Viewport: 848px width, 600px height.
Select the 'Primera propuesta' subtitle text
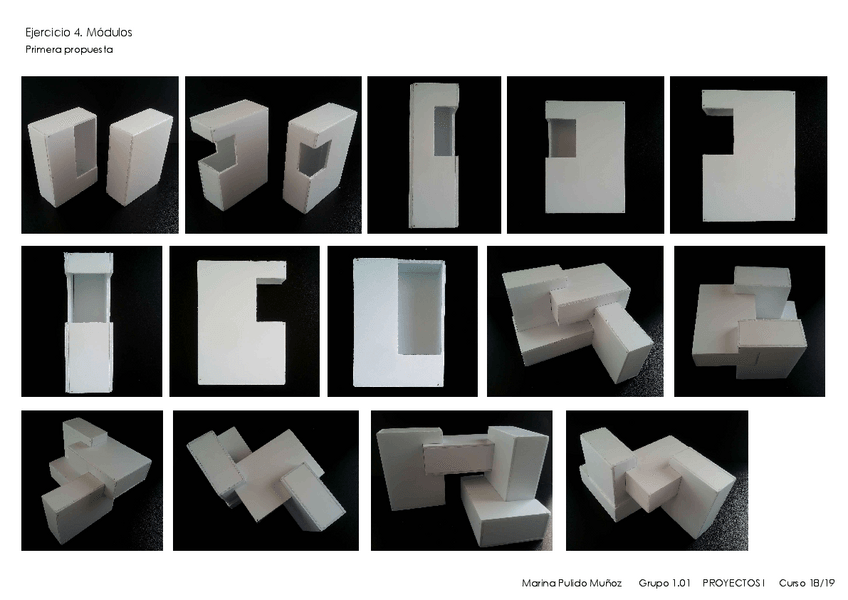tap(69, 50)
